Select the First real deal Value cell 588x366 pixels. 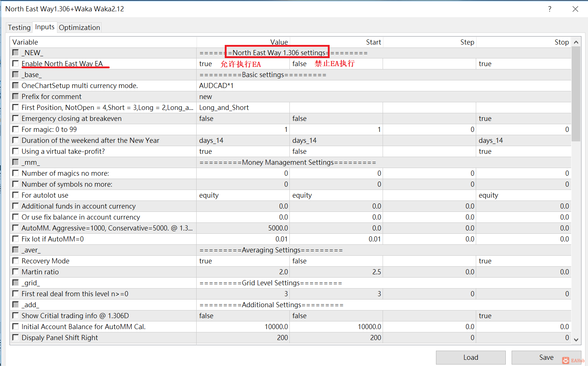(x=243, y=294)
